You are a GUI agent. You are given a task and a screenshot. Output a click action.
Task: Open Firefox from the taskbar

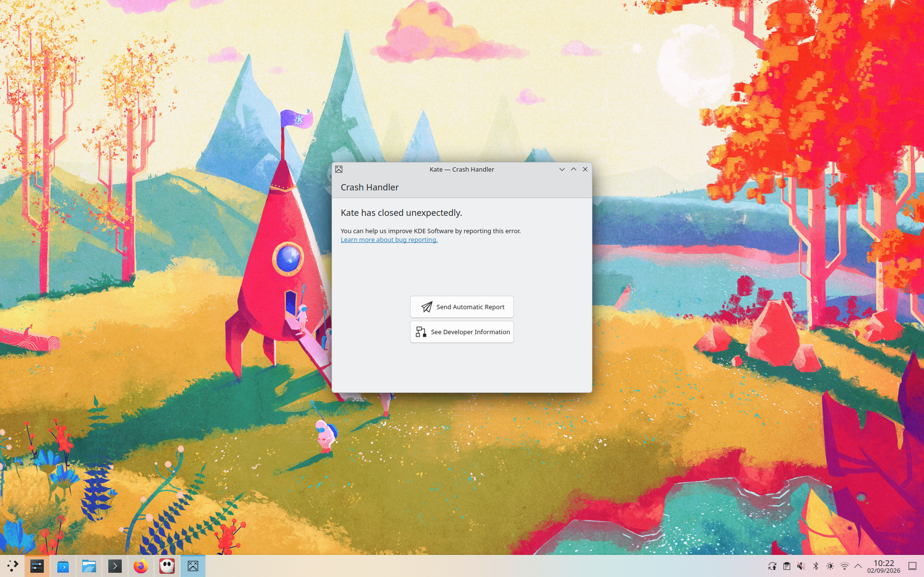tap(141, 566)
